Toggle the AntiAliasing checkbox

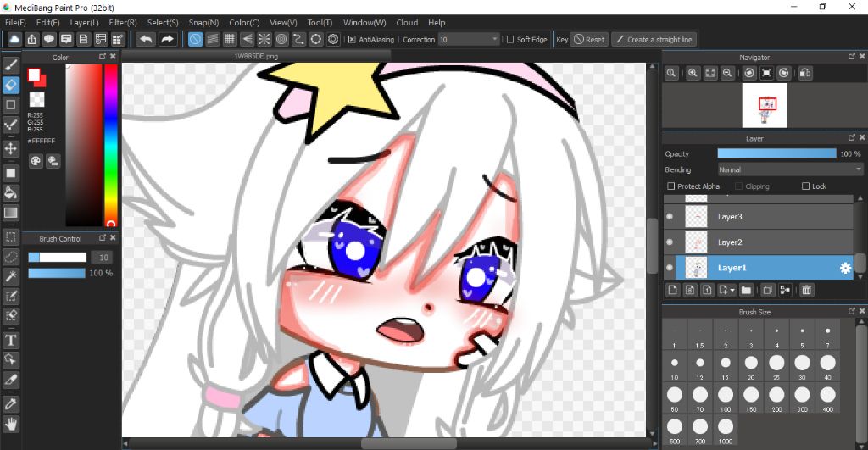pyautogui.click(x=352, y=39)
